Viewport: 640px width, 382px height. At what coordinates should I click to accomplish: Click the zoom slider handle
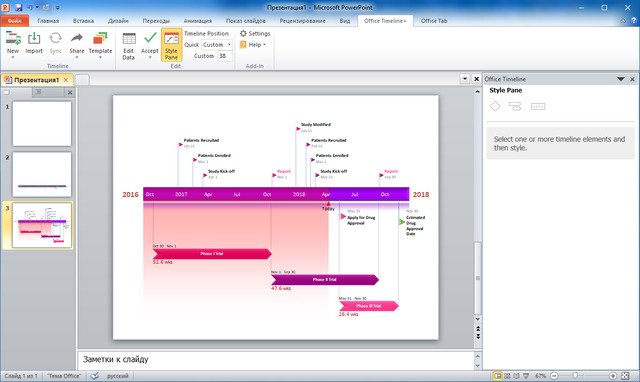click(x=575, y=375)
